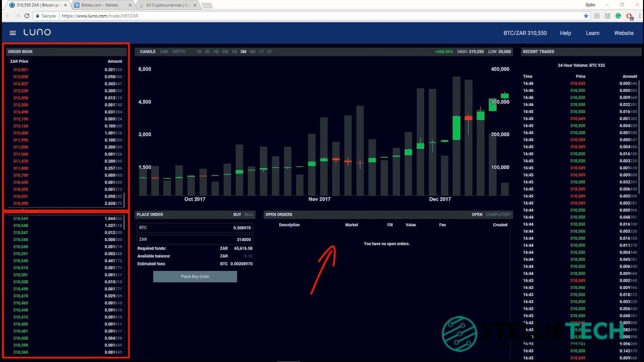Reload the page with refresh icon
Screen dimensions: 644x362
click(27, 16)
